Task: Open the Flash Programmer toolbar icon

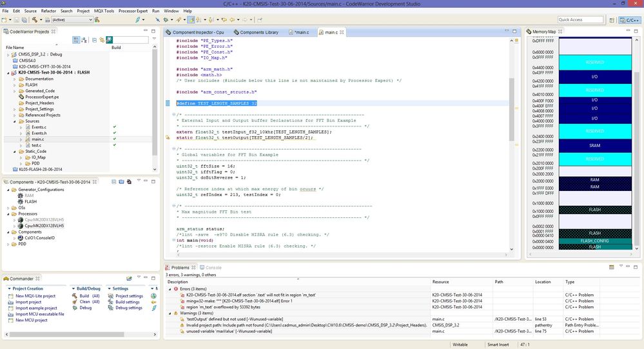Action: coord(138,20)
